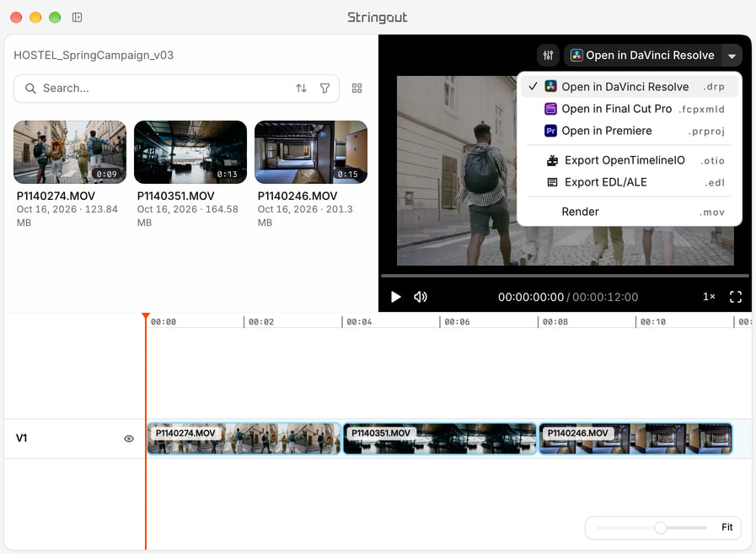Click the V1 track label

22,438
